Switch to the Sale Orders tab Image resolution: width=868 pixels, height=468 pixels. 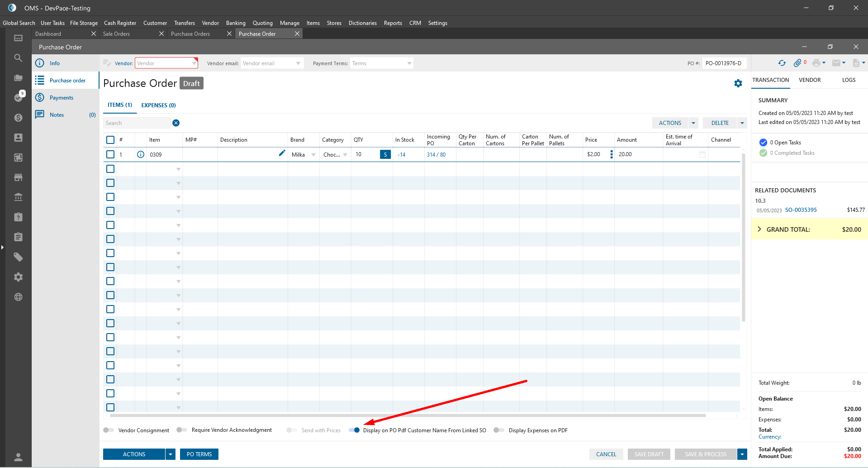[x=133, y=34]
